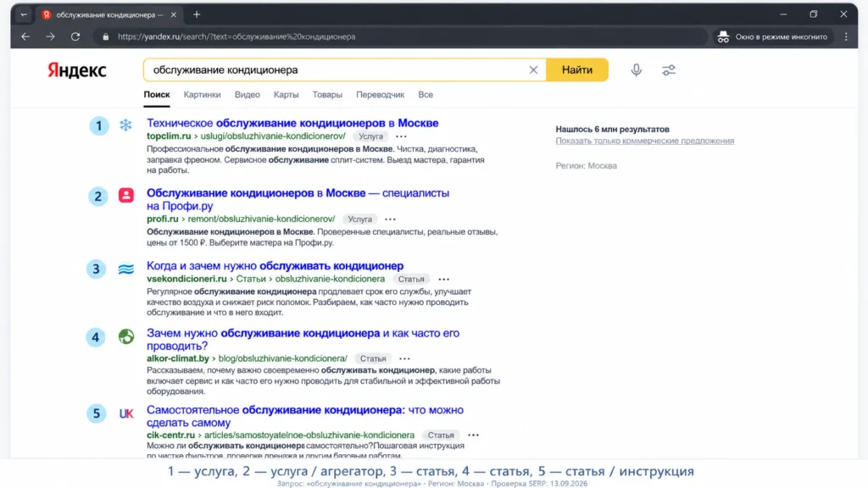Open search settings sliders icon
This screenshot has height=488, width=868.
click(x=669, y=70)
